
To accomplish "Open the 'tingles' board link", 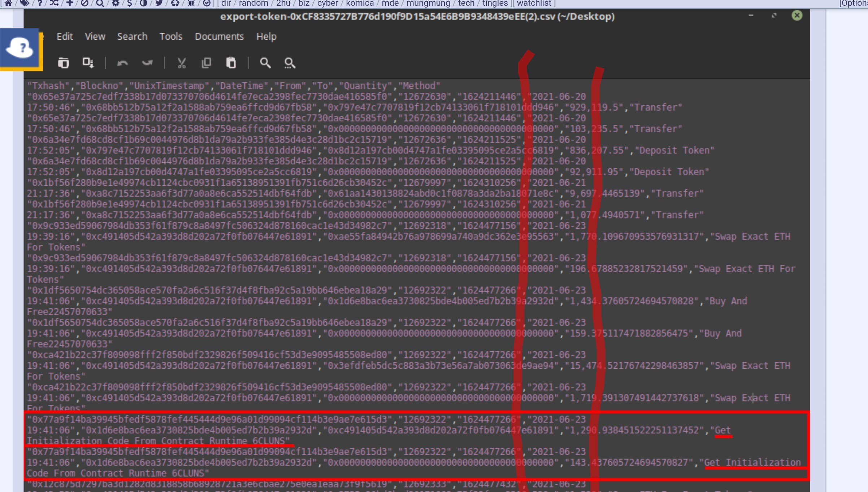I will pyautogui.click(x=495, y=3).
